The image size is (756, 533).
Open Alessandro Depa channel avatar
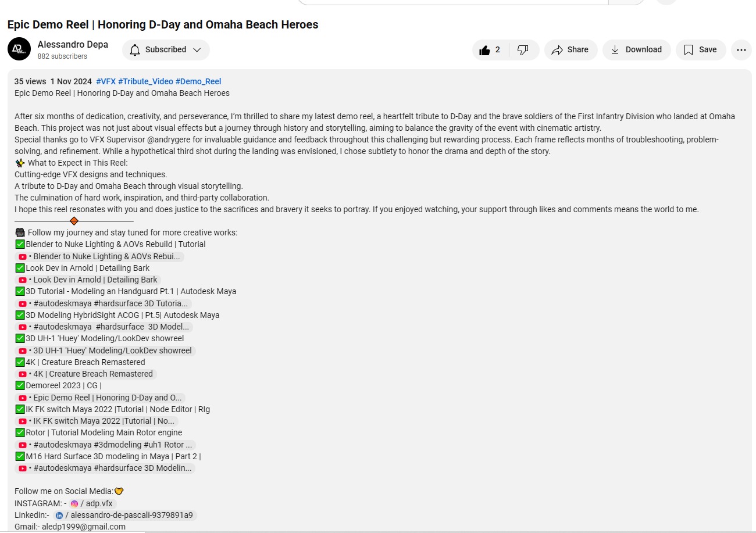click(19, 49)
